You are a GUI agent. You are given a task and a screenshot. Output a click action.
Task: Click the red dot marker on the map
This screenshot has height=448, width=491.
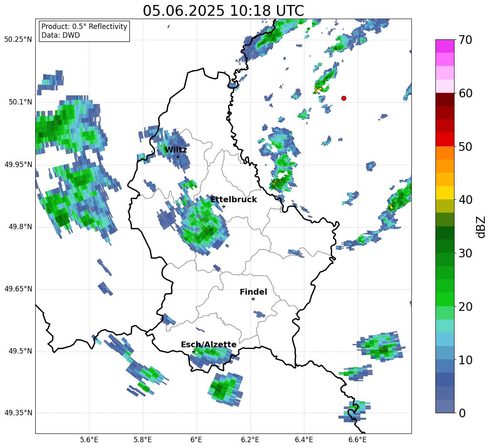(x=344, y=98)
